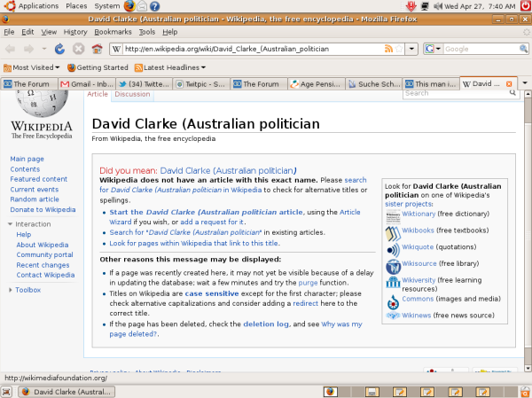Click the Firefox back arrow button
This screenshot has height=398, width=532.
pyautogui.click(x=11, y=50)
